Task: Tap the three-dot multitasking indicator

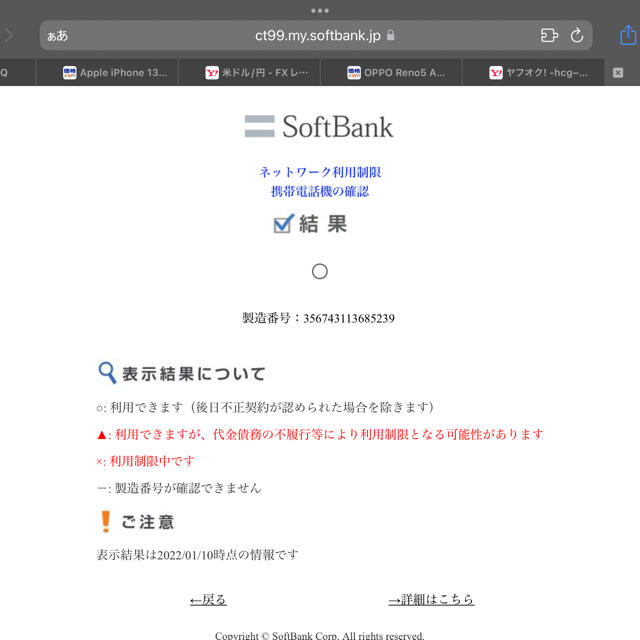Action: 320,11
